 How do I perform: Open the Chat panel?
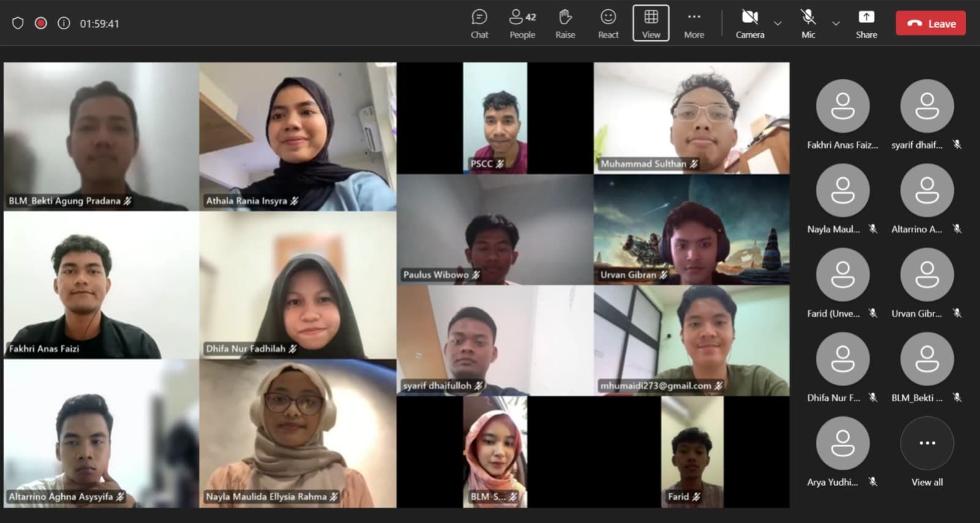click(479, 24)
